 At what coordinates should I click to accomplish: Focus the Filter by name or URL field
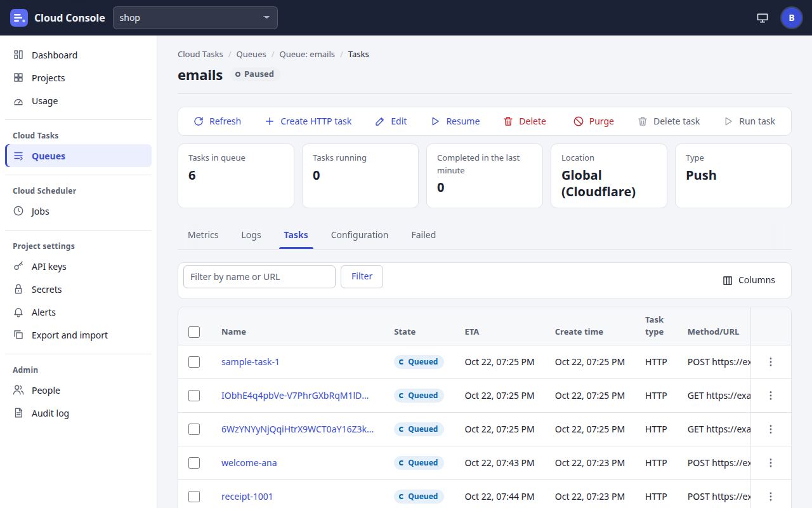(x=259, y=277)
